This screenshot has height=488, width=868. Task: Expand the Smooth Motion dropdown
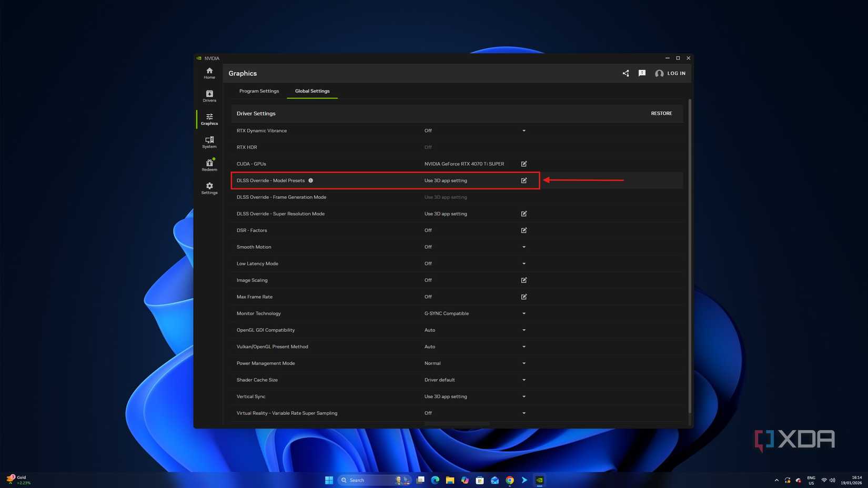coord(523,247)
